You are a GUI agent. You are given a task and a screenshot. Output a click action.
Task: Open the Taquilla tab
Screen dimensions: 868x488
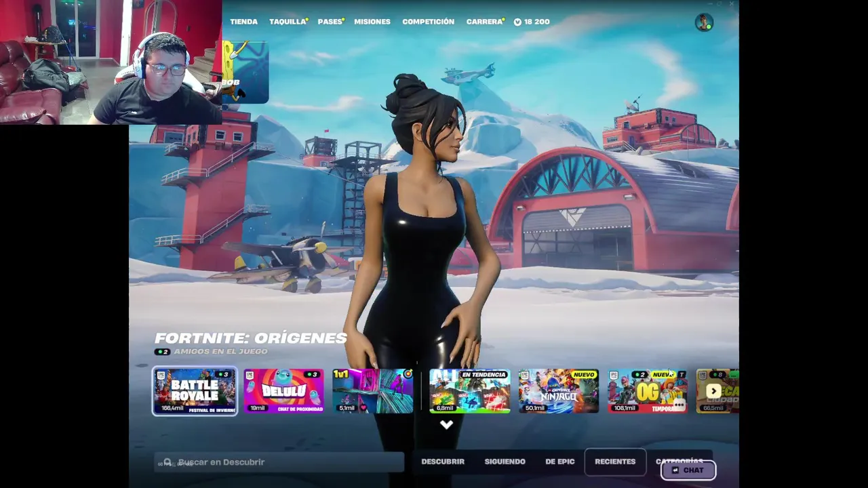point(288,22)
